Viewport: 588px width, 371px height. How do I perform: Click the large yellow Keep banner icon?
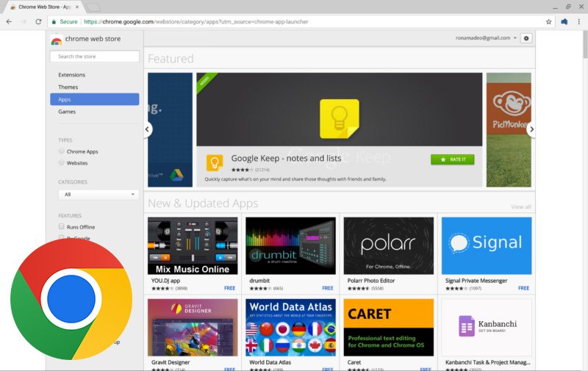coord(340,119)
